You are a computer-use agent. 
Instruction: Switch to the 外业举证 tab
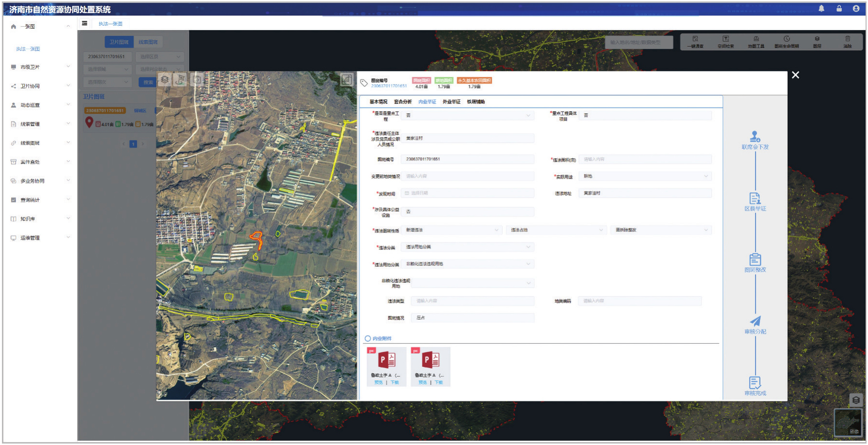coord(451,102)
